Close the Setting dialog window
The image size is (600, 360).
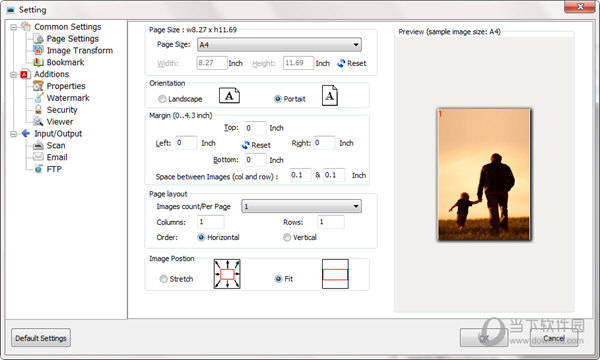pos(580,7)
